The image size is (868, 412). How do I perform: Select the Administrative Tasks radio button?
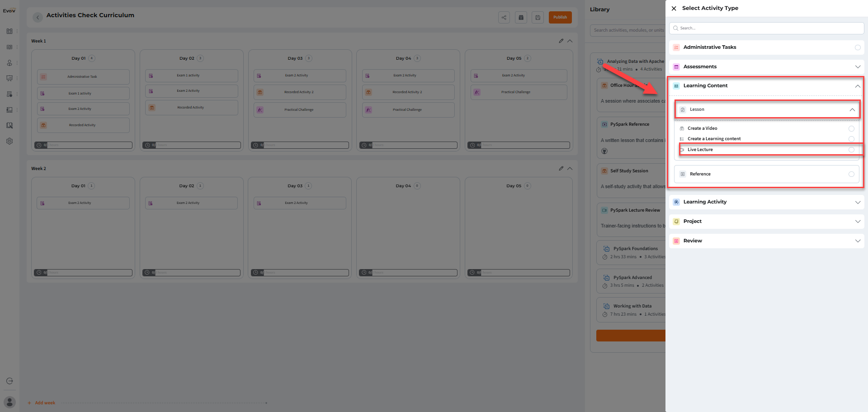[x=858, y=47]
